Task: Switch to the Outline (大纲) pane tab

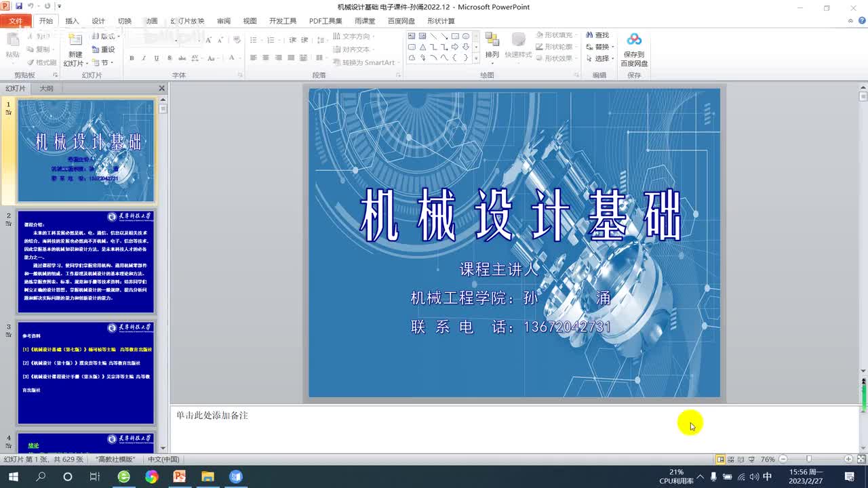Action: click(46, 89)
